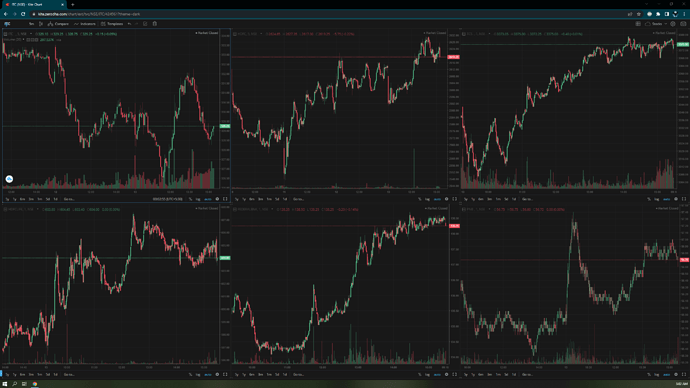Click the Windows taskbar search icon
The width and height of the screenshot is (690, 388).
15,384
